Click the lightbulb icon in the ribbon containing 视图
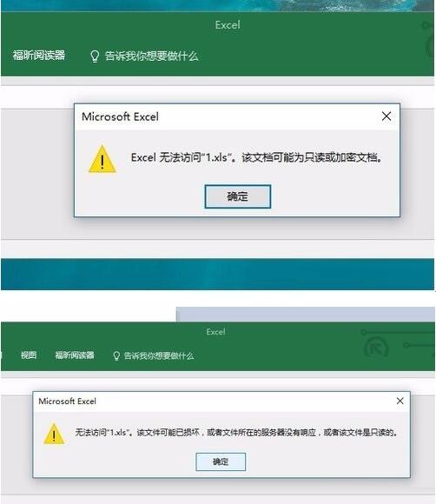This screenshot has height=504, width=436. 116,355
